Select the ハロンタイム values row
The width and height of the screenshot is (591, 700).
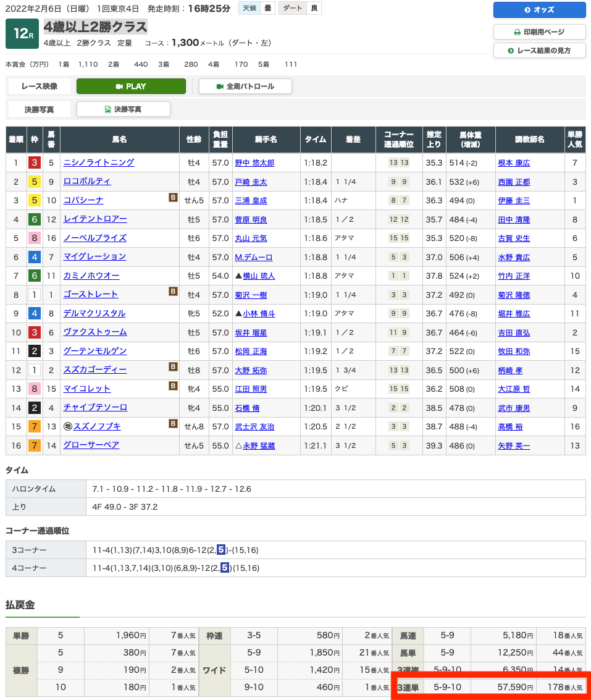336,489
